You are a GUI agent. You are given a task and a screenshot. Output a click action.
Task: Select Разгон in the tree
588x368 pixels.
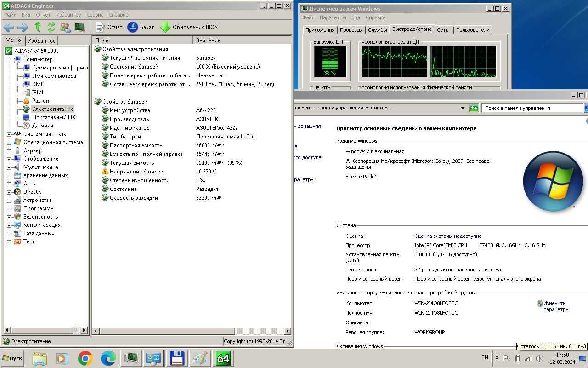40,101
